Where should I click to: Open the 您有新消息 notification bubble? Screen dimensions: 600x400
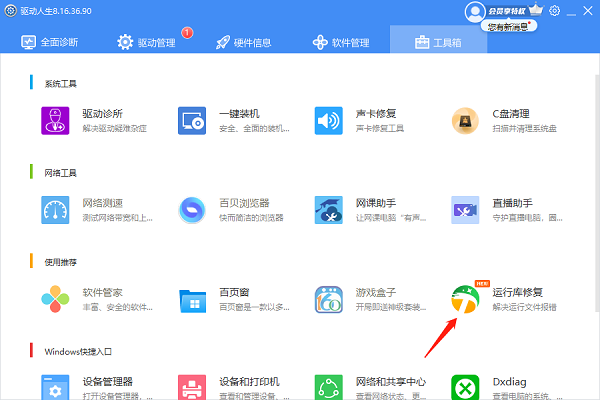click(509, 26)
